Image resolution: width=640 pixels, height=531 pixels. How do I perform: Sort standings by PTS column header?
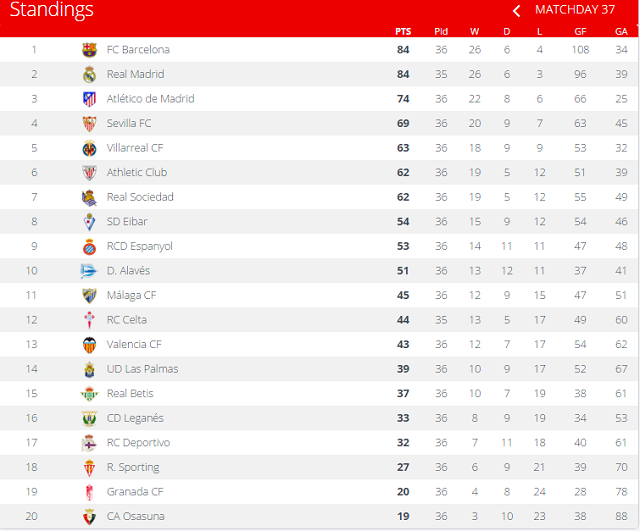(x=403, y=31)
